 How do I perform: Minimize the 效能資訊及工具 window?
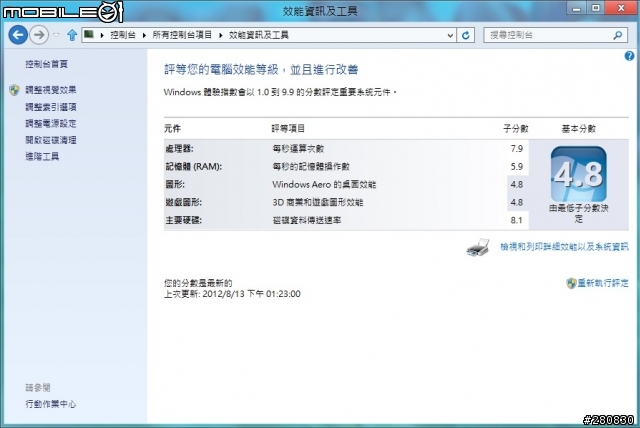tap(576, 8)
